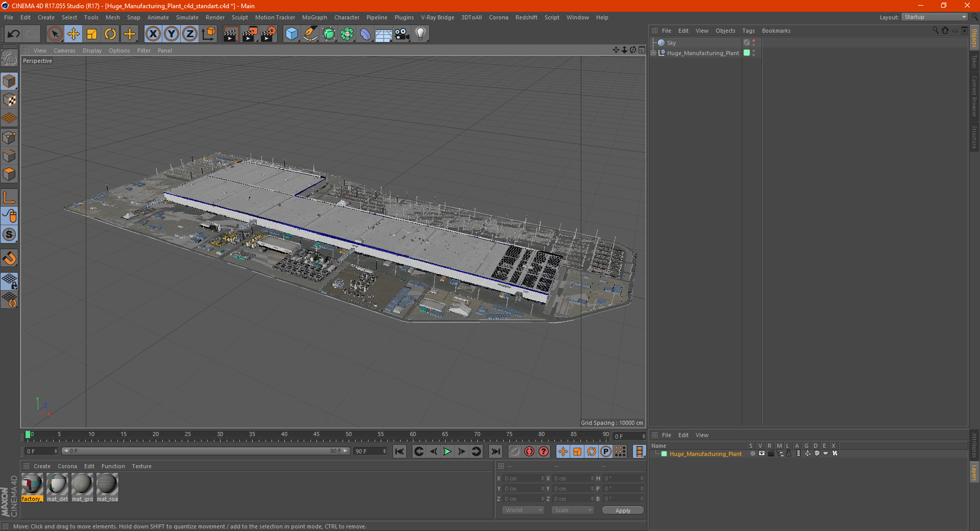The image size is (980, 531).
Task: Click frame 45 on timeline ruler
Action: [316, 435]
